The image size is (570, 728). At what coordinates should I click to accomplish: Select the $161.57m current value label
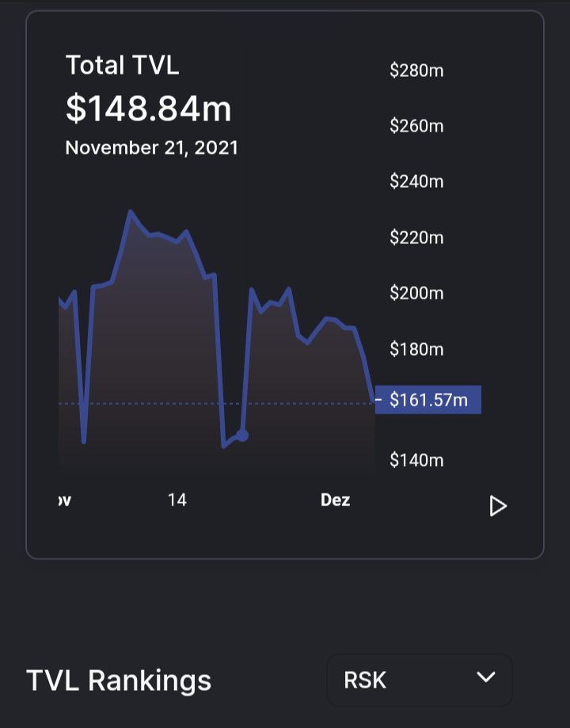click(428, 400)
